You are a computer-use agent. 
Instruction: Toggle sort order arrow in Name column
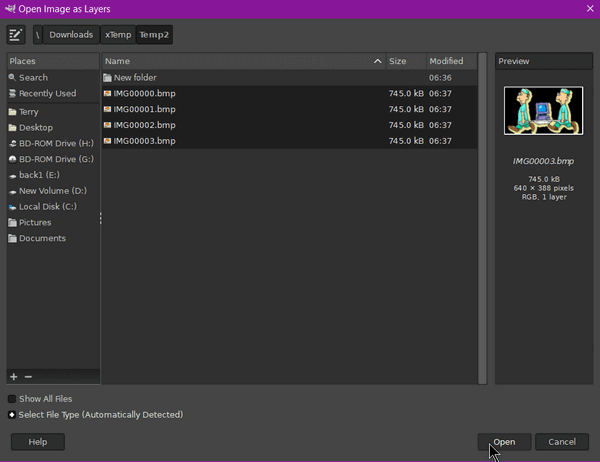(377, 61)
